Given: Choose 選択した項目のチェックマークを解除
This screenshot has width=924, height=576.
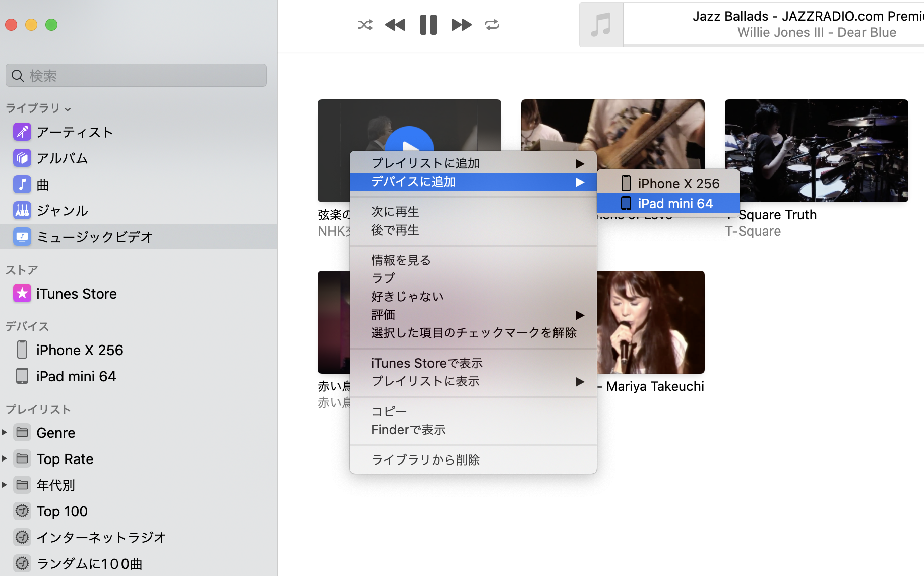Looking at the screenshot, I should click(473, 333).
